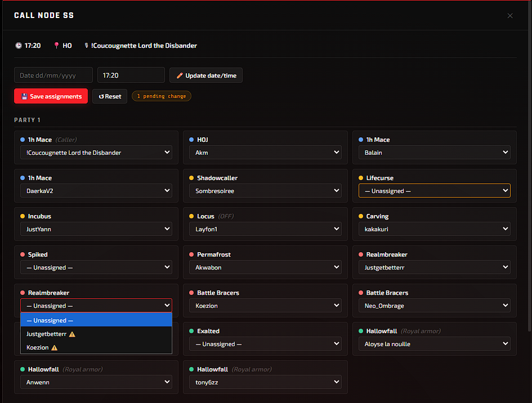Open the Lifecurse Unassigned dropdown
This screenshot has width=532, height=403.
(x=434, y=191)
